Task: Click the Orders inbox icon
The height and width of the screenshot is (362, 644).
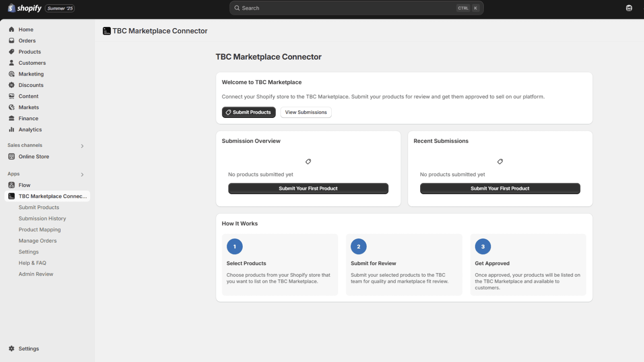Action: [12, 41]
